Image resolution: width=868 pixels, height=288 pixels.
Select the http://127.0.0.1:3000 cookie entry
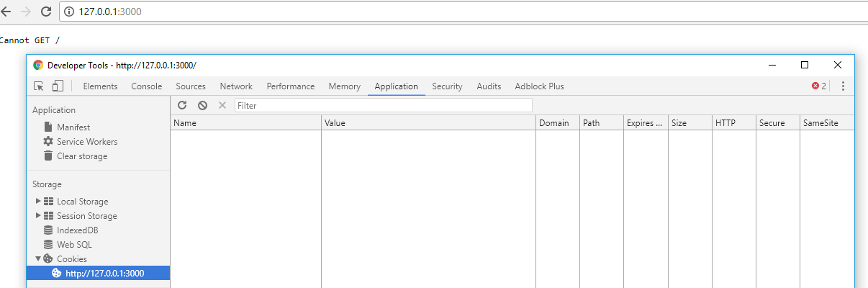[x=98, y=274]
